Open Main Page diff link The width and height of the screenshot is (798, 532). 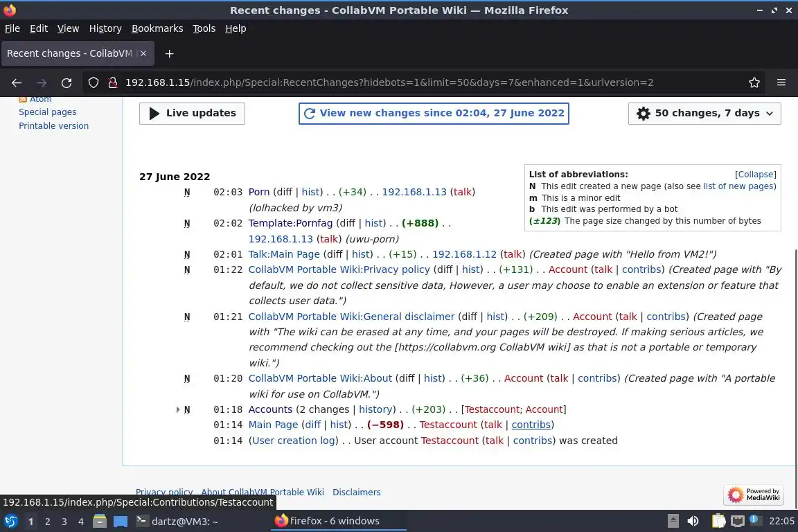pyautogui.click(x=312, y=425)
